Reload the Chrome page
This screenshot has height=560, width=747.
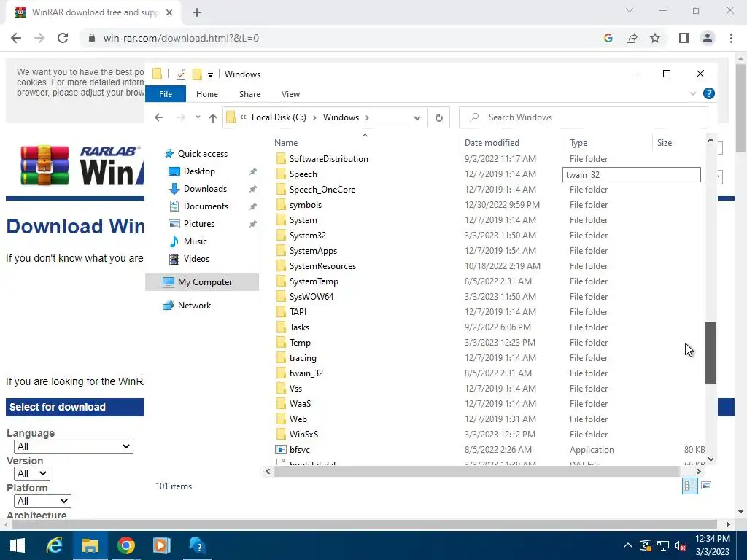pos(63,38)
